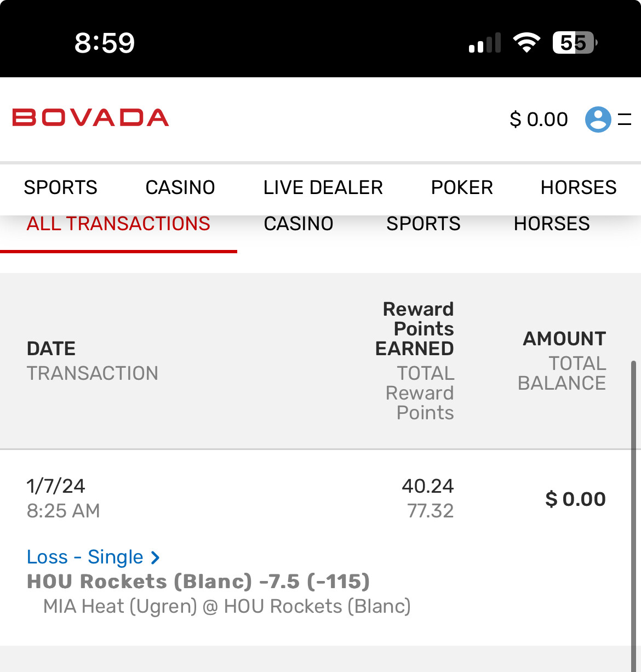Open the blue account profile icon
The width and height of the screenshot is (641, 672).
[598, 119]
